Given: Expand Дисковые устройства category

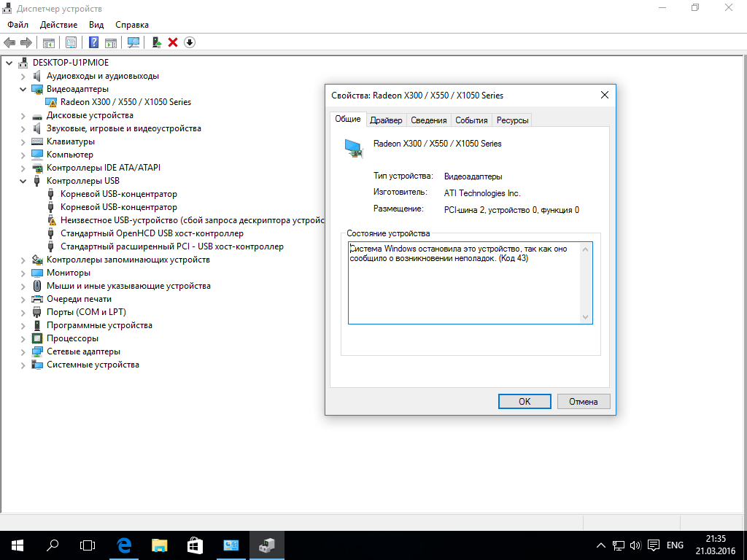Looking at the screenshot, I should click(23, 116).
